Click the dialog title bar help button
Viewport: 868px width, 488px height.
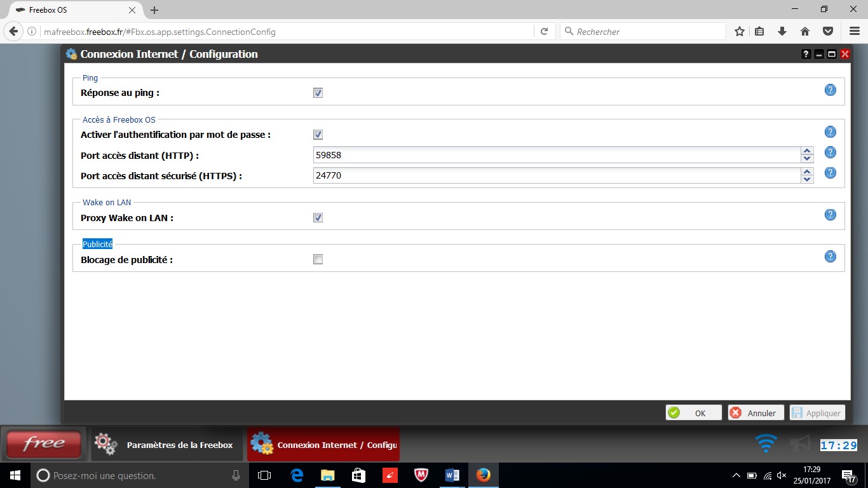point(806,55)
